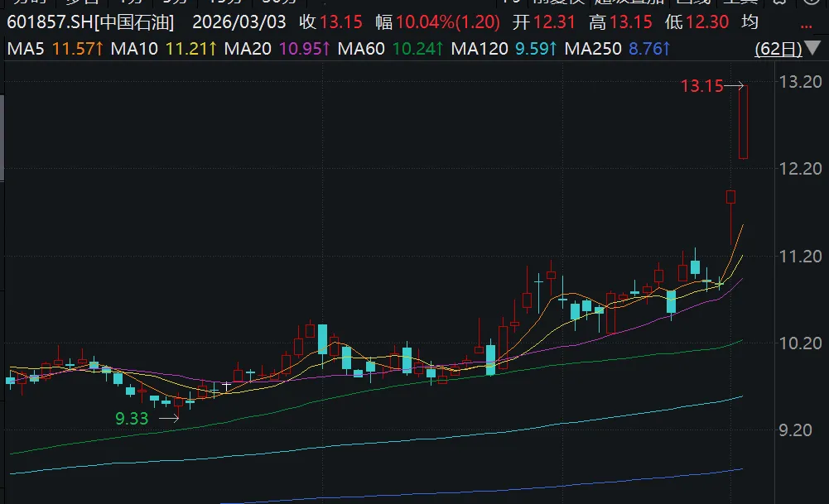
Task: Click the 10.20 price axis label
Action: click(x=801, y=344)
